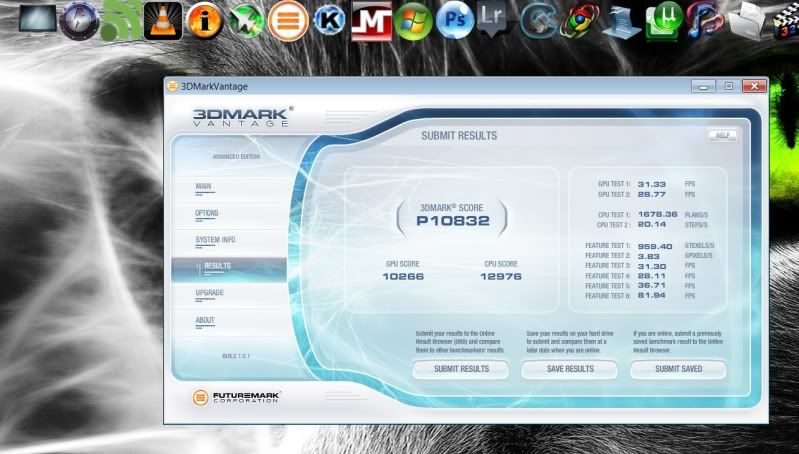This screenshot has width=799, height=454.
Task: Open the orange info 'i' dock icon
Action: (205, 21)
